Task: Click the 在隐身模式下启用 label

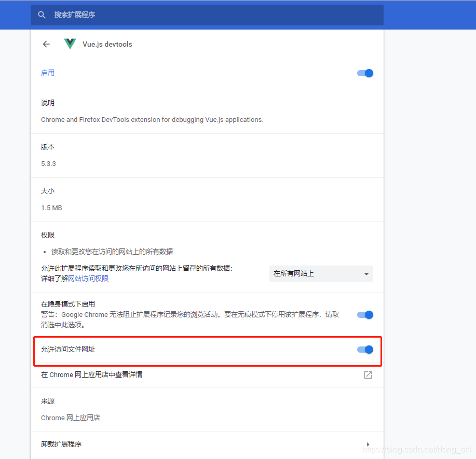Action: pos(68,304)
